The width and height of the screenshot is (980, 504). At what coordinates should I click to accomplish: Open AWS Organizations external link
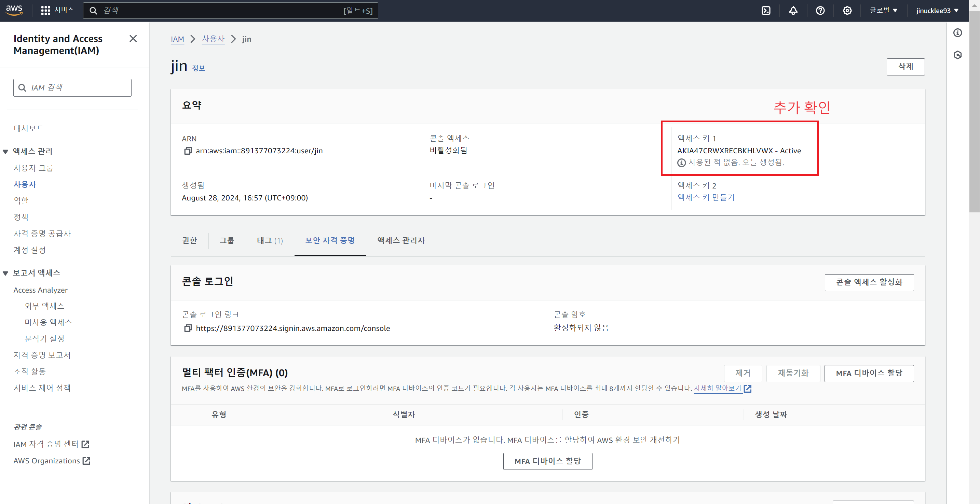coord(52,461)
